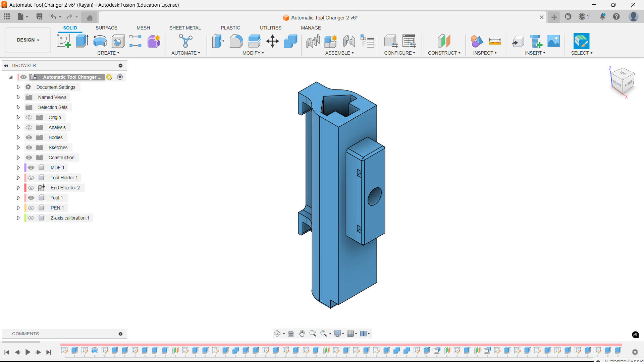Open the DESIGN workspace dropdown
Image resolution: width=644 pixels, height=362 pixels.
(x=28, y=40)
